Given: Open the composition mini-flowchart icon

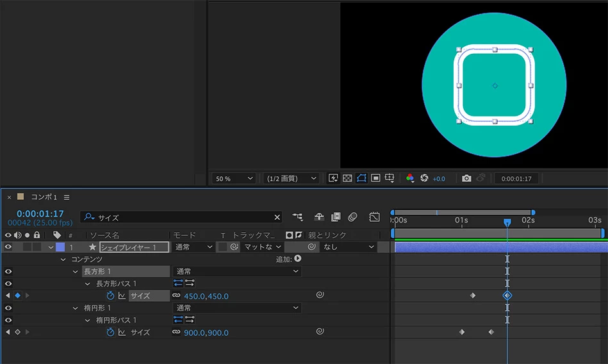Looking at the screenshot, I should pos(298,217).
